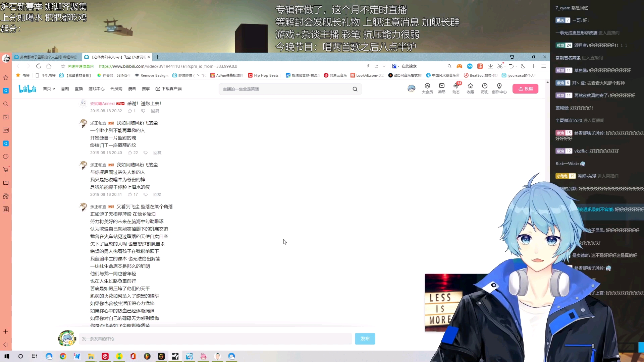This screenshot has height=362, width=644.
Task: Open the 网易云音乐 bookmark
Action: click(x=335, y=75)
